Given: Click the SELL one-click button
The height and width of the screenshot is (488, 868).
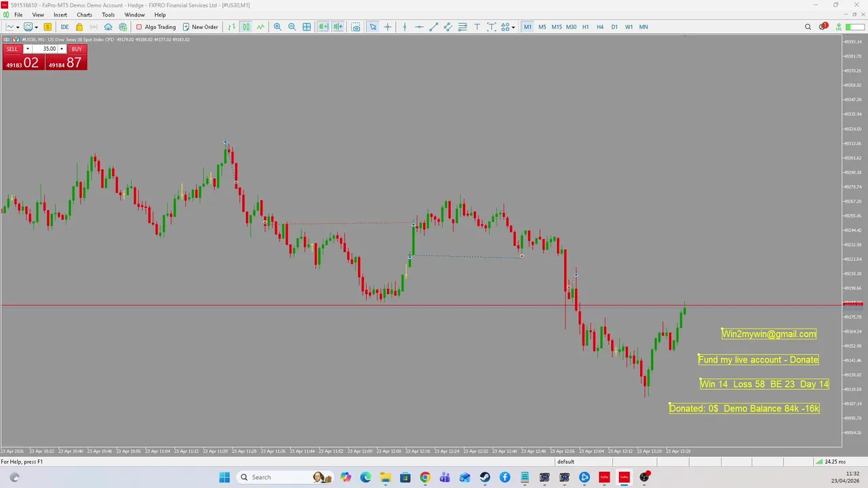Looking at the screenshot, I should (12, 49).
